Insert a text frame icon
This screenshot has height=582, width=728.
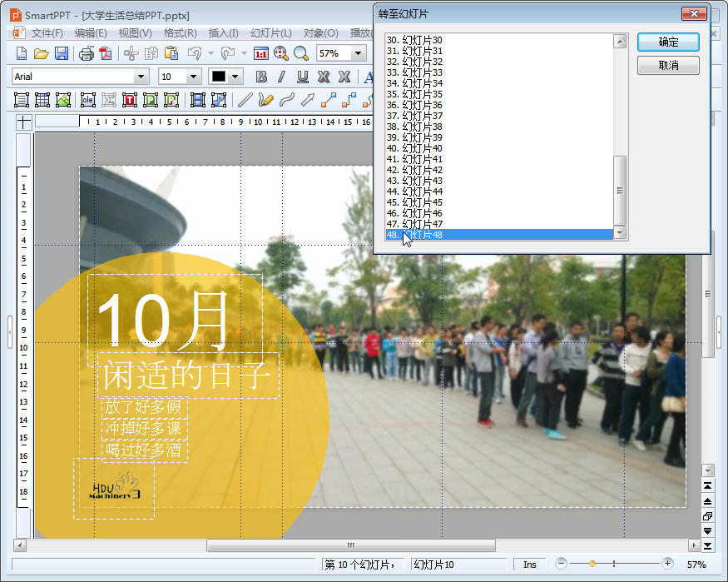point(22,100)
